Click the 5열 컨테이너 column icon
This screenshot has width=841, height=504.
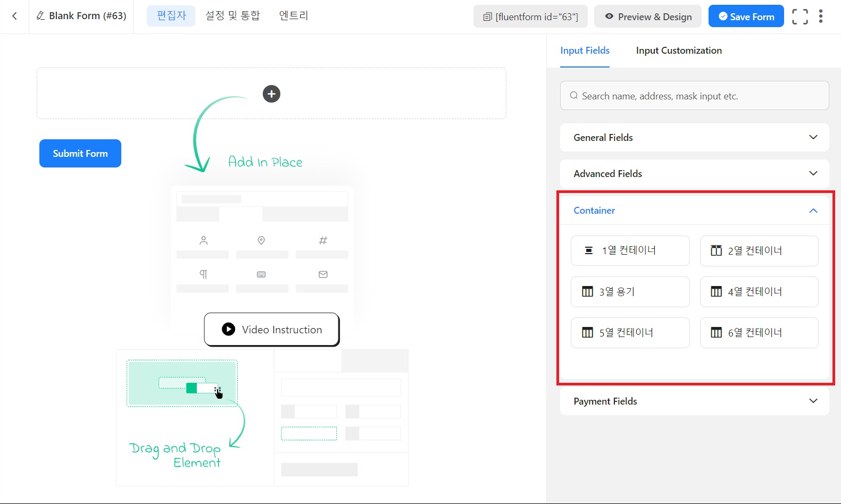[x=587, y=332]
